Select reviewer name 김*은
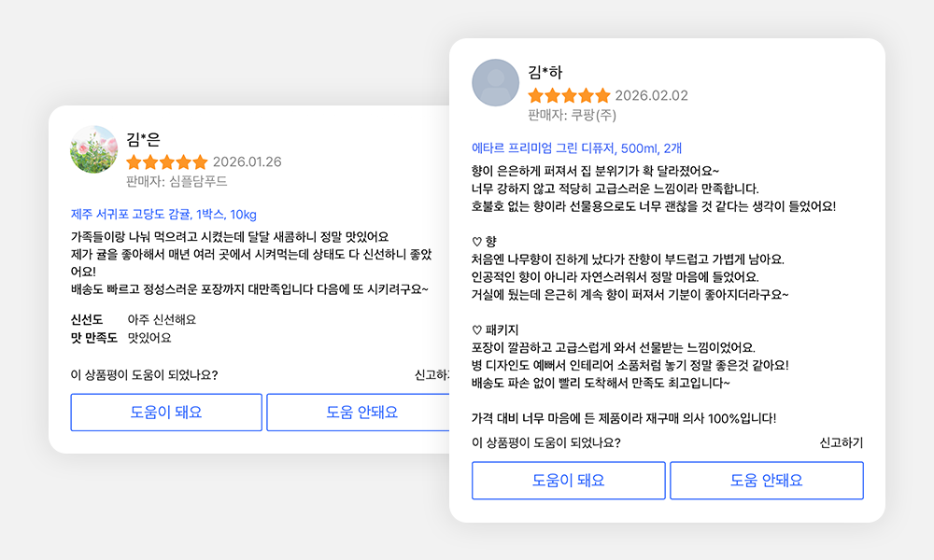934x560 pixels. (144, 139)
